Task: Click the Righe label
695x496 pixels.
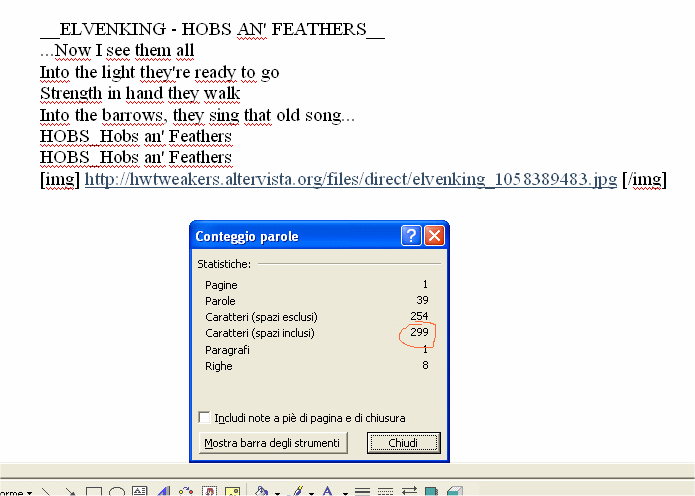Action: 219,366
